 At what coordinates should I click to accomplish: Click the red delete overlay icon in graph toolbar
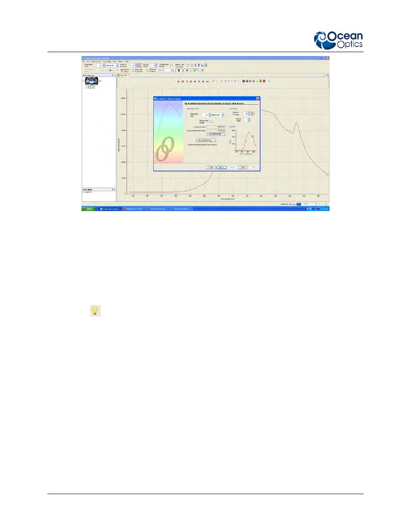coord(264,81)
